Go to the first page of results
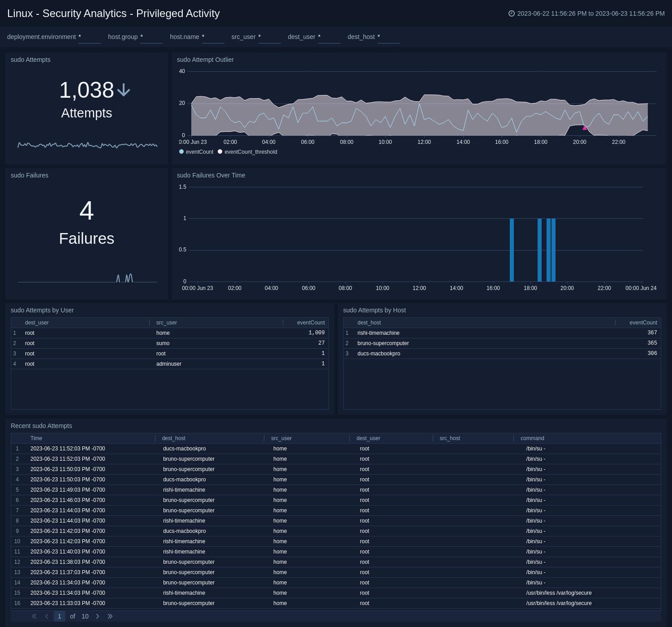672x627 pixels. pyautogui.click(x=34, y=616)
